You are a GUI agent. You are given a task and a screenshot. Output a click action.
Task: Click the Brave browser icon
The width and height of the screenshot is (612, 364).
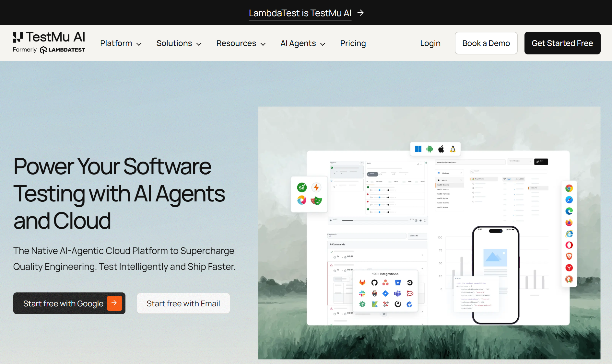[x=569, y=256]
